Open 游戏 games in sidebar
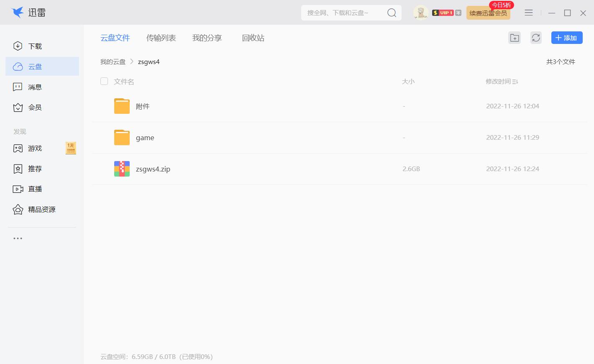Viewport: 594px width, 364px height. click(35, 148)
